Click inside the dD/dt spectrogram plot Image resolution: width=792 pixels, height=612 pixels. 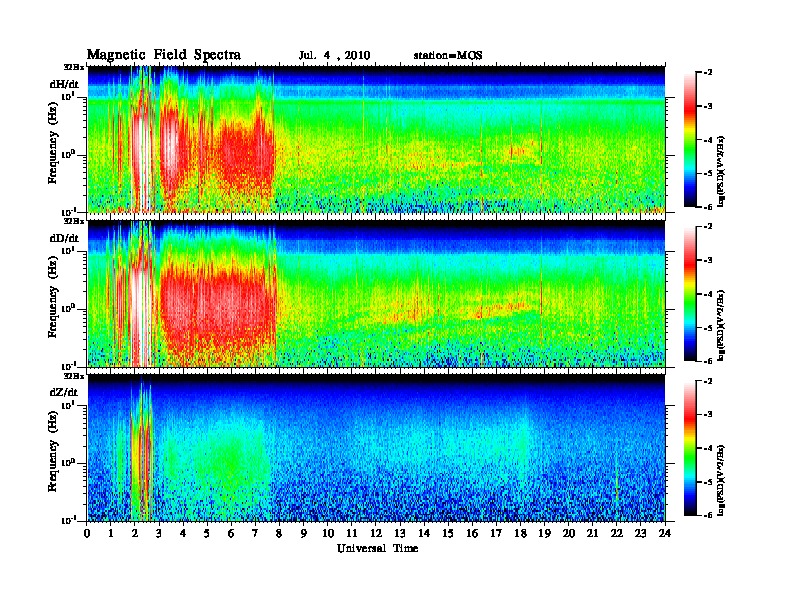pos(376,293)
